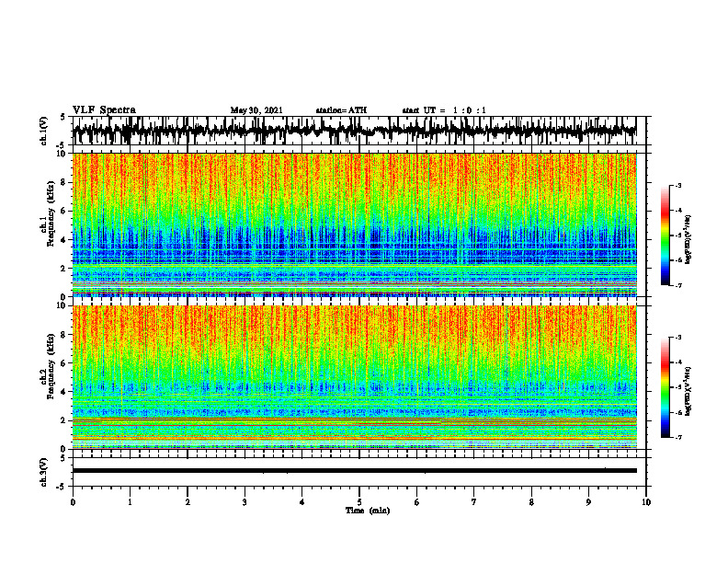Click the "start UT = 1 : 0 : 1" text

tap(444, 110)
